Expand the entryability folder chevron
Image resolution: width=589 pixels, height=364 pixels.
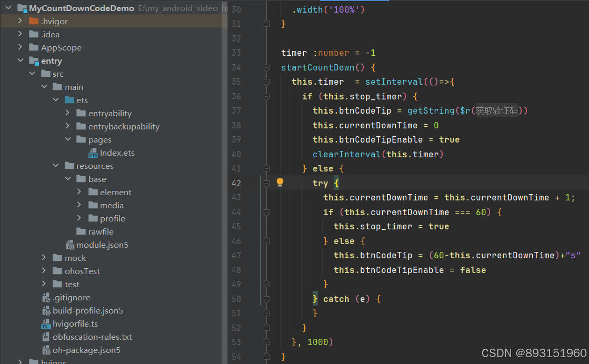pyautogui.click(x=67, y=113)
